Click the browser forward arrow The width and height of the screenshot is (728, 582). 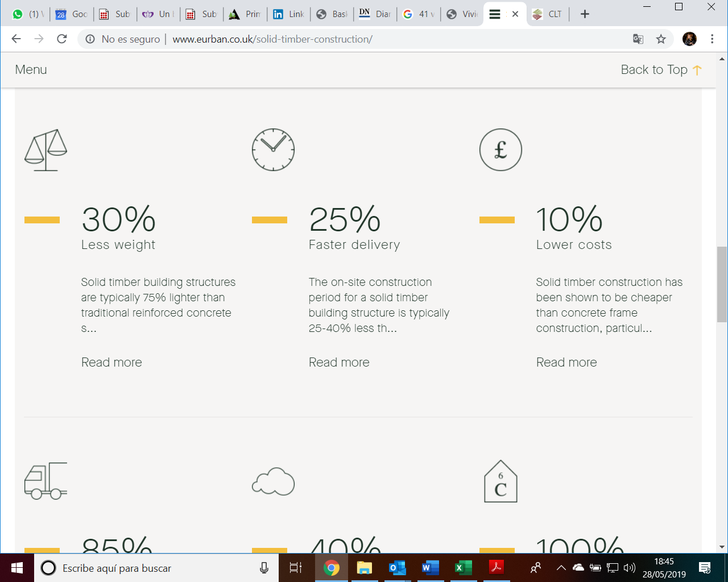click(x=39, y=39)
